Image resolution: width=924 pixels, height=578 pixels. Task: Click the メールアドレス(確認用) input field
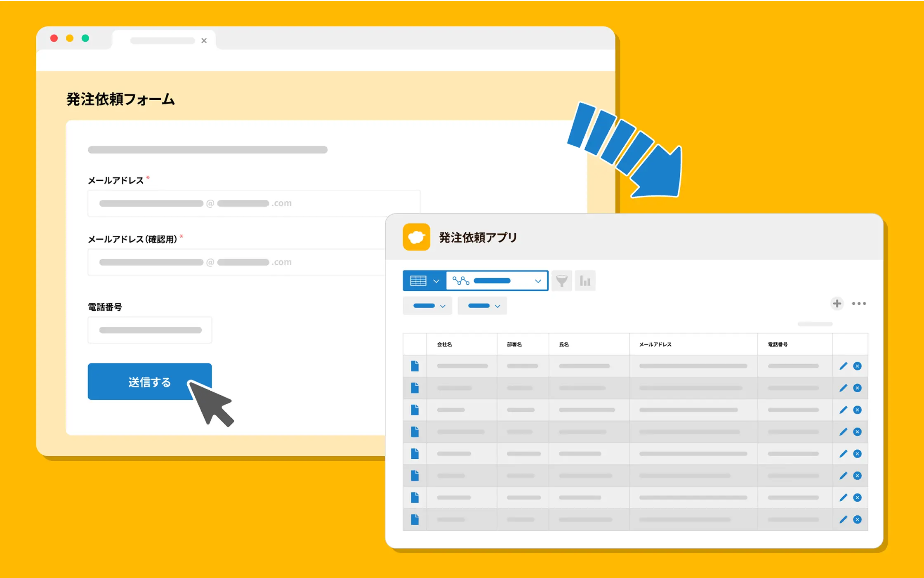pos(236,262)
